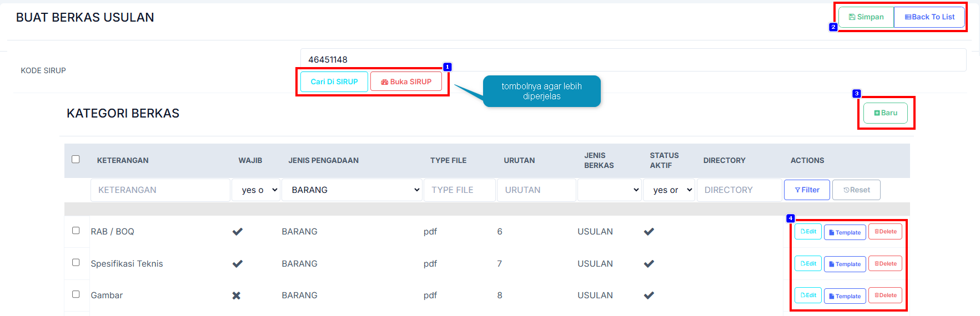Expand the JENIS PENGADAAN filter dropdown
Image resolution: width=980 pixels, height=316 pixels.
(x=352, y=190)
